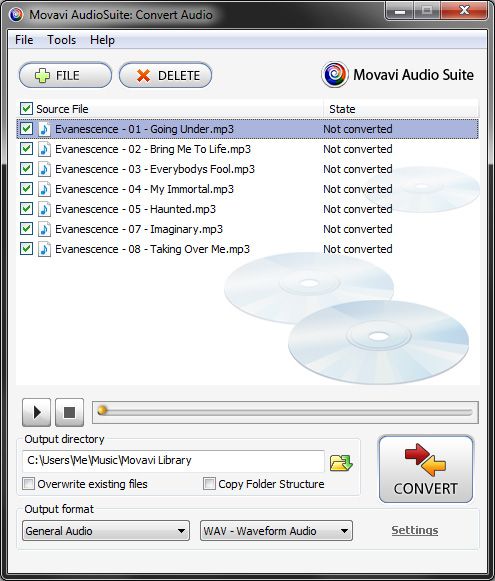Screen dimensions: 495x581
Task: Open the WAV - Waveform Audio format dropdown
Action: point(276,531)
